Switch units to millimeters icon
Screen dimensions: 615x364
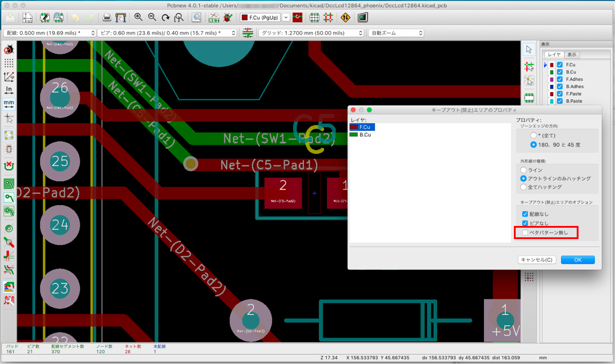click(8, 104)
